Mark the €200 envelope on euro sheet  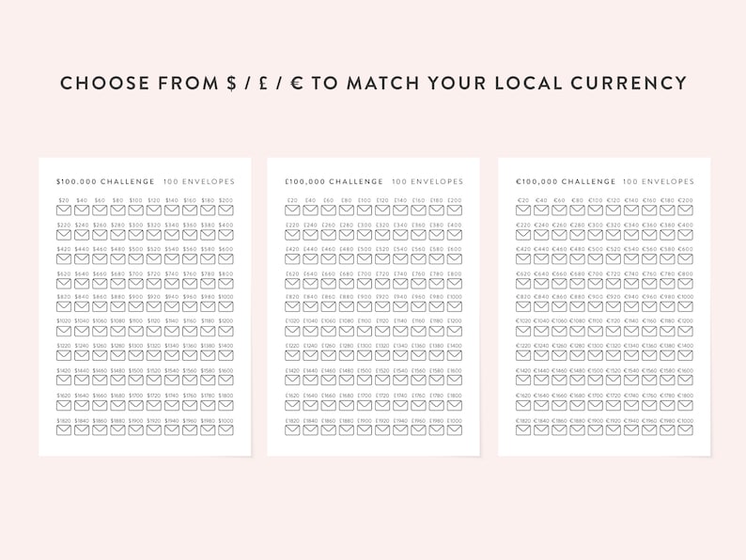tap(685, 210)
